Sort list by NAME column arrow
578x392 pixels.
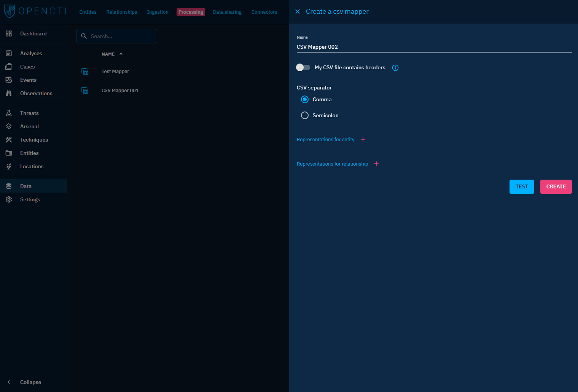pos(121,54)
